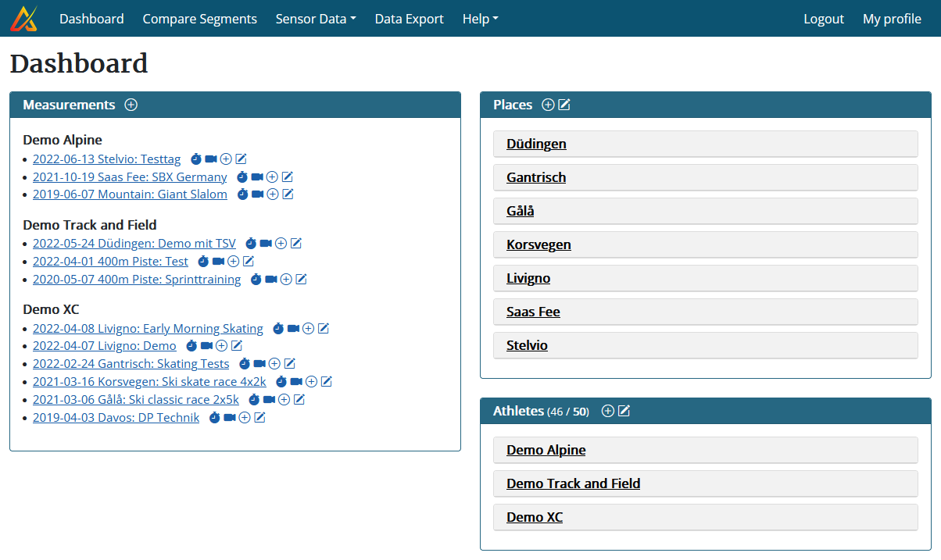Add a new measurement

[131, 104]
